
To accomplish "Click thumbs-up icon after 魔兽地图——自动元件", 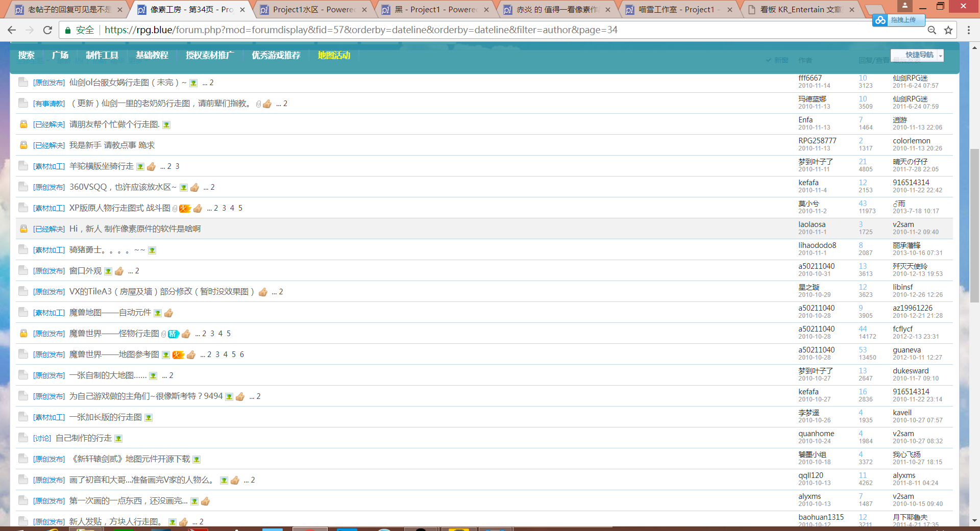I will 168,313.
